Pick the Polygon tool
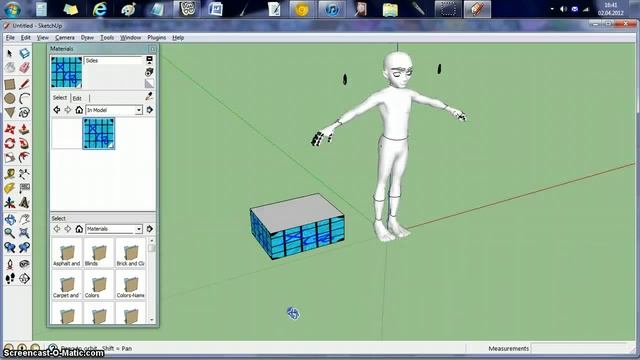Screen dimensions: 640x360 (x=10, y=112)
